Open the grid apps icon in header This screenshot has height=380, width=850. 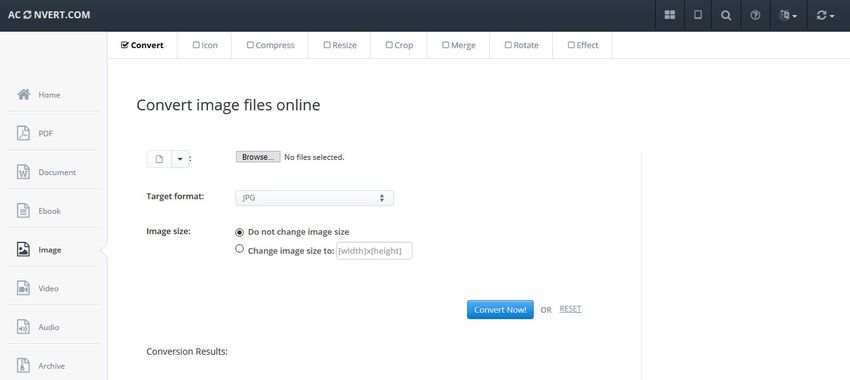point(669,15)
